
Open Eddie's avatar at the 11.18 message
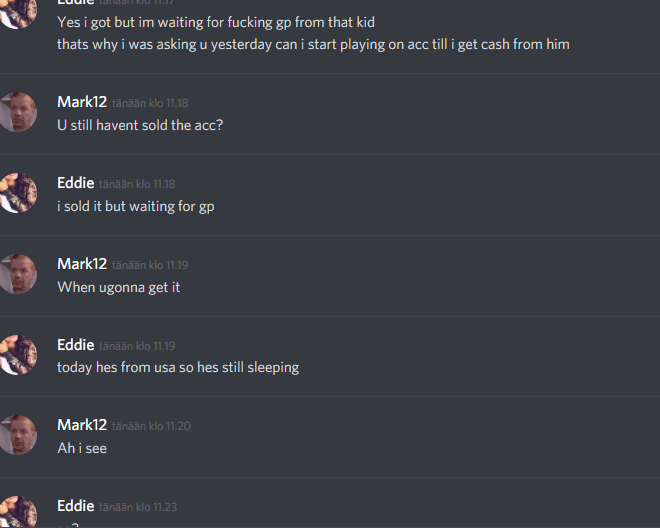click(17, 193)
